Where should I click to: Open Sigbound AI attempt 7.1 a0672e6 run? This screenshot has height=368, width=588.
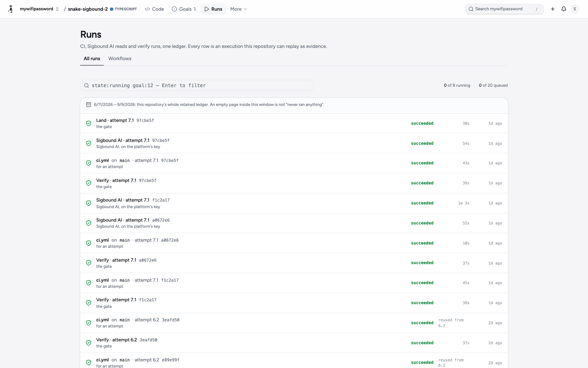tap(294, 223)
